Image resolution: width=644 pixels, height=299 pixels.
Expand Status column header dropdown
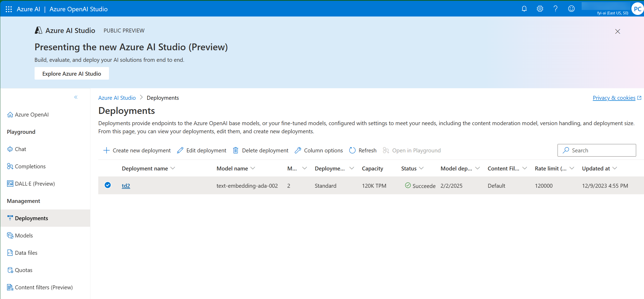421,168
